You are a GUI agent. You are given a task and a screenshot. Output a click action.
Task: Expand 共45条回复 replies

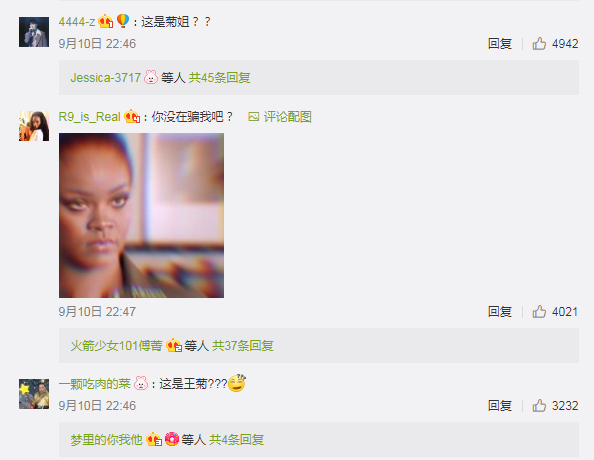pos(219,78)
